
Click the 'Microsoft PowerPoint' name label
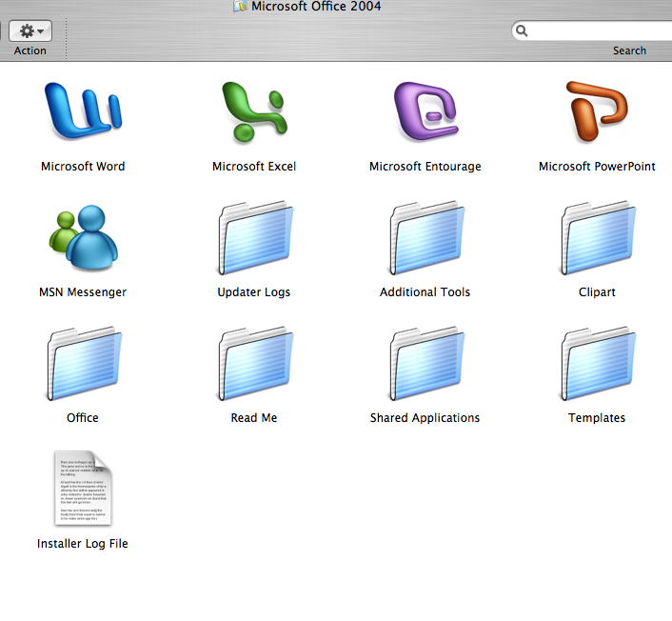[x=597, y=167]
